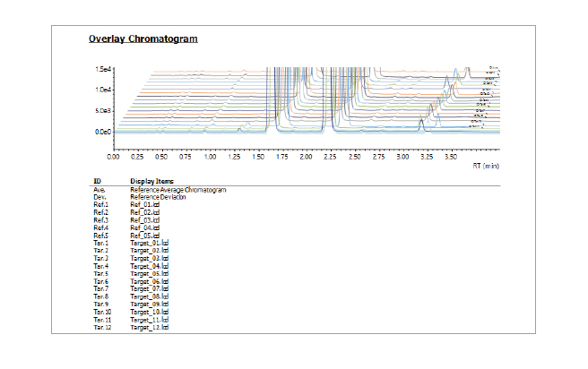The height and width of the screenshot is (369, 588).
Task: Click the Ref_03.lcd file entry
Action: pyautogui.click(x=144, y=220)
